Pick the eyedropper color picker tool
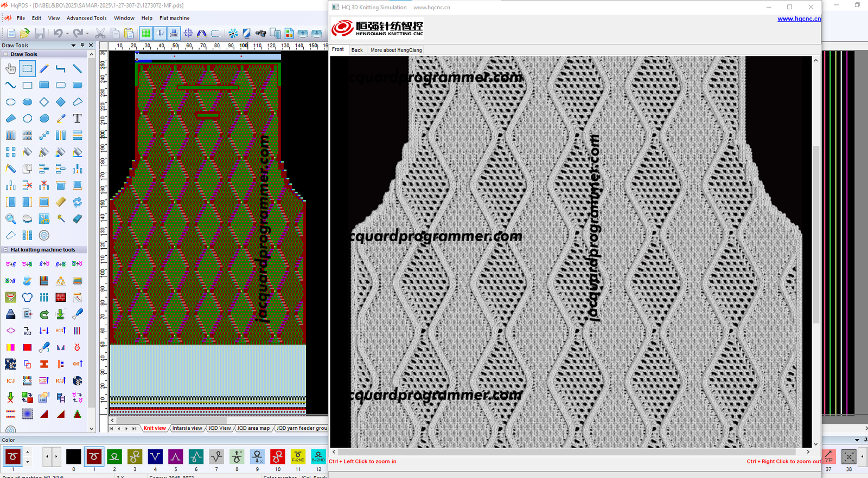The height and width of the screenshot is (478, 868). [61, 118]
